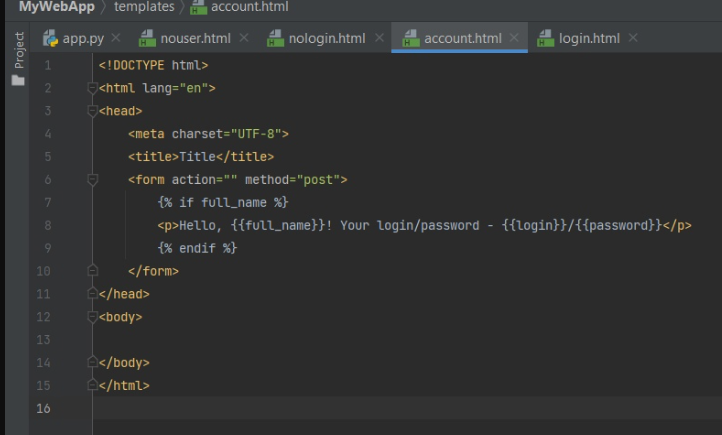Select the account.html editor tab
This screenshot has width=722, height=435.
tap(460, 38)
